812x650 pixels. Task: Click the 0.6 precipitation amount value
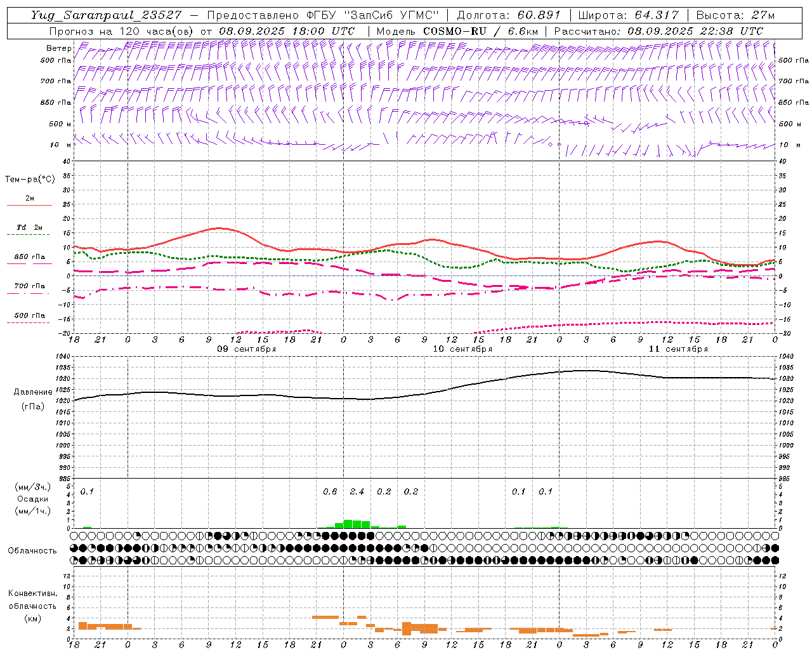tap(330, 491)
